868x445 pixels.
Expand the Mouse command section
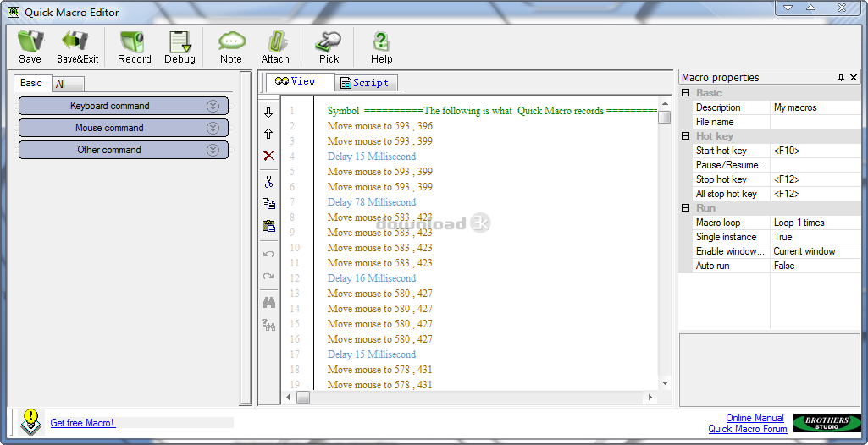213,128
